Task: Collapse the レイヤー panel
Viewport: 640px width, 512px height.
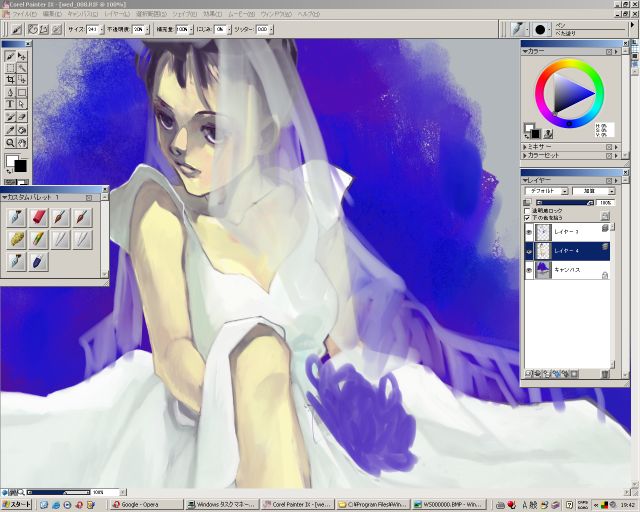Action: point(525,180)
